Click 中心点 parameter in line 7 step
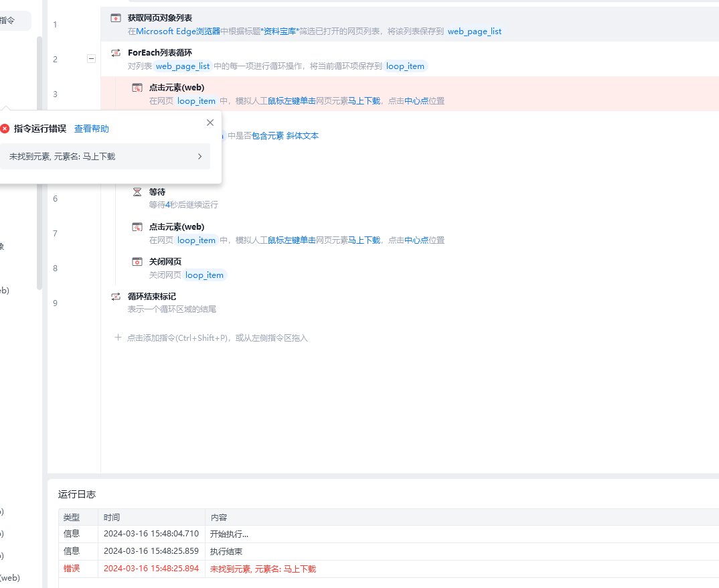Screen dimensions: 719x588 [x=416, y=240]
